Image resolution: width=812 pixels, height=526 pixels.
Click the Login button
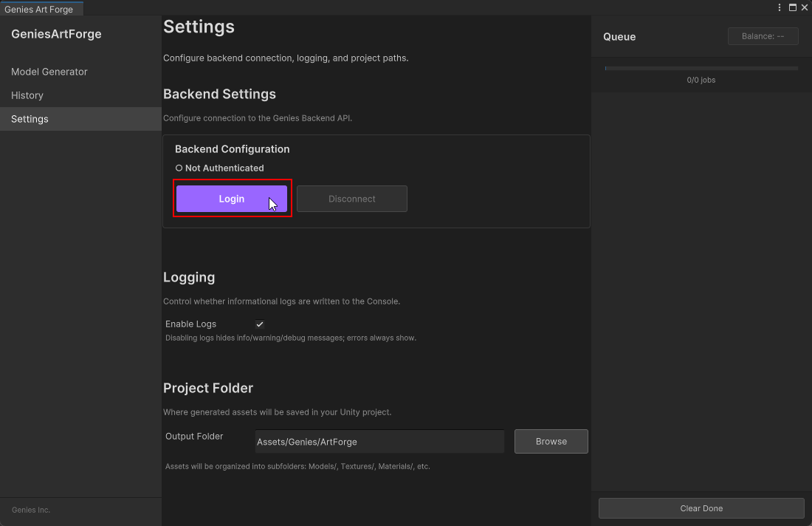click(x=231, y=198)
